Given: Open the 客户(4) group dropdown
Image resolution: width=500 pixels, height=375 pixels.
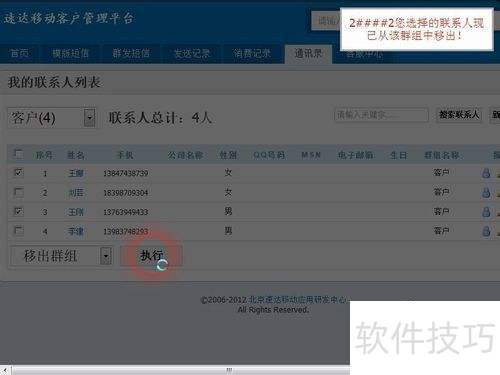Looking at the screenshot, I should coord(52,118).
